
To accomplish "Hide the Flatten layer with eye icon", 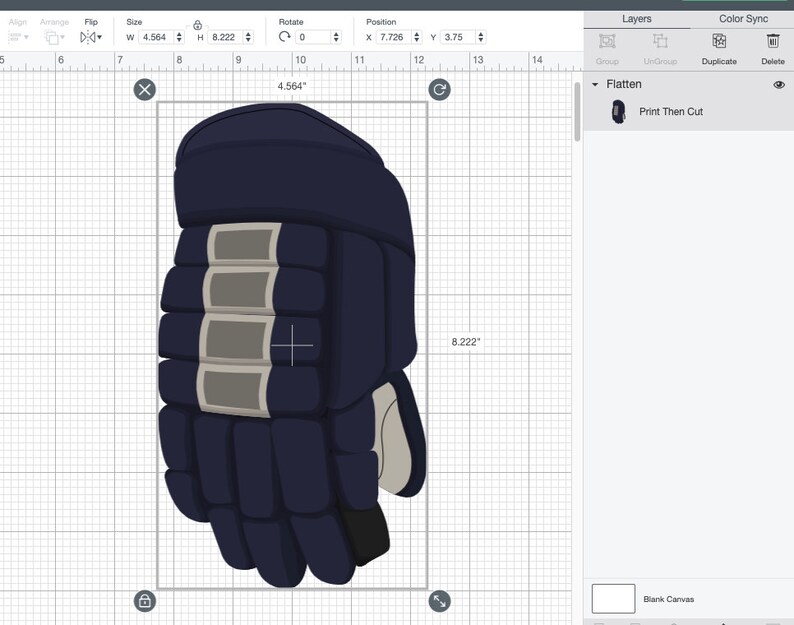I will pyautogui.click(x=779, y=85).
